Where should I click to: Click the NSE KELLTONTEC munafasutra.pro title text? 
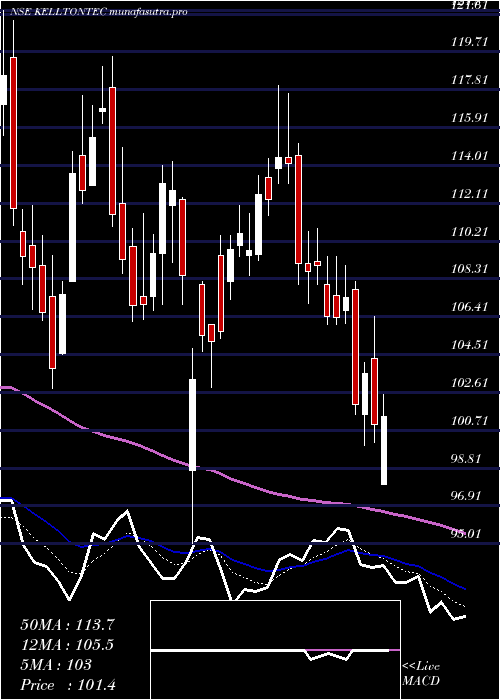[98, 12]
